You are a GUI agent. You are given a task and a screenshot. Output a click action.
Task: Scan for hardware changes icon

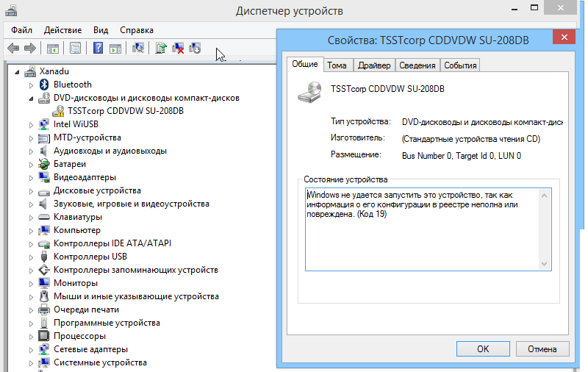138,48
